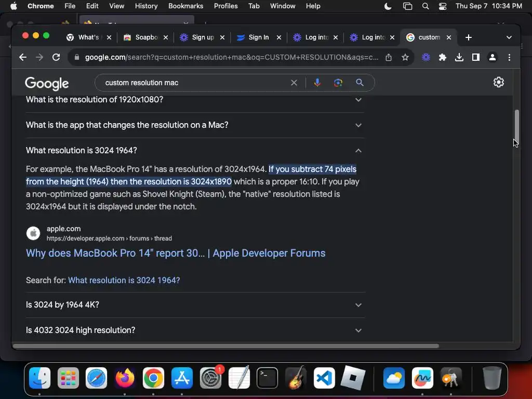The width and height of the screenshot is (532, 399).
Task: Open Google quick settings gear
Action: coord(498,82)
